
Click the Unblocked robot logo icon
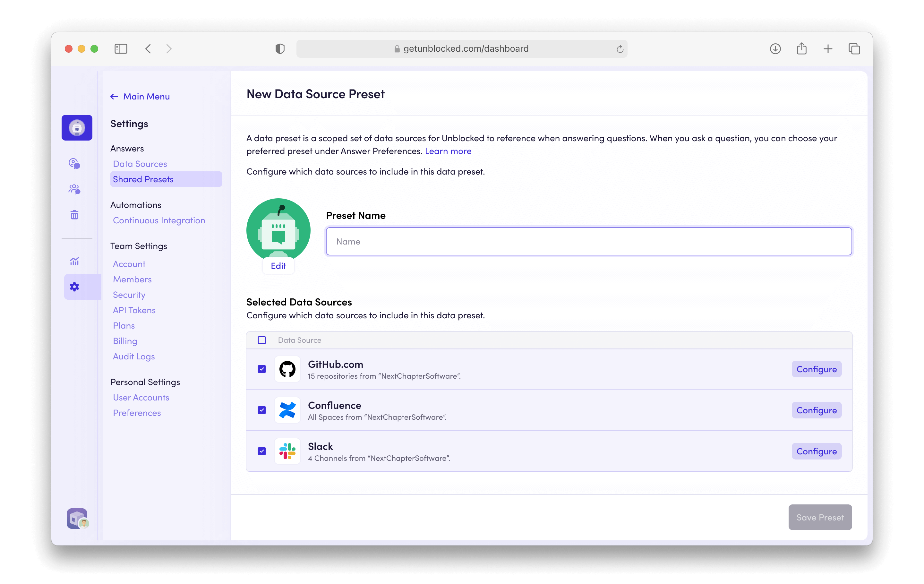point(77,128)
